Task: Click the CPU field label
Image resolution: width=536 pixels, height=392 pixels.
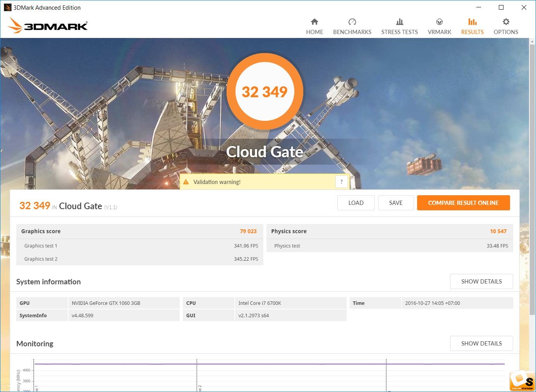Action: pyautogui.click(x=191, y=303)
